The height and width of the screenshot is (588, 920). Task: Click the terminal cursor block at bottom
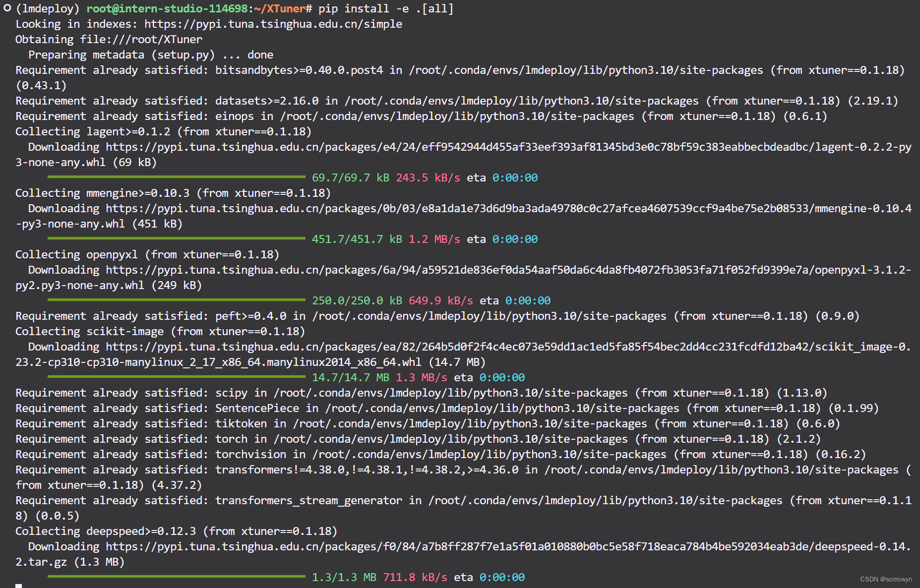(18, 586)
